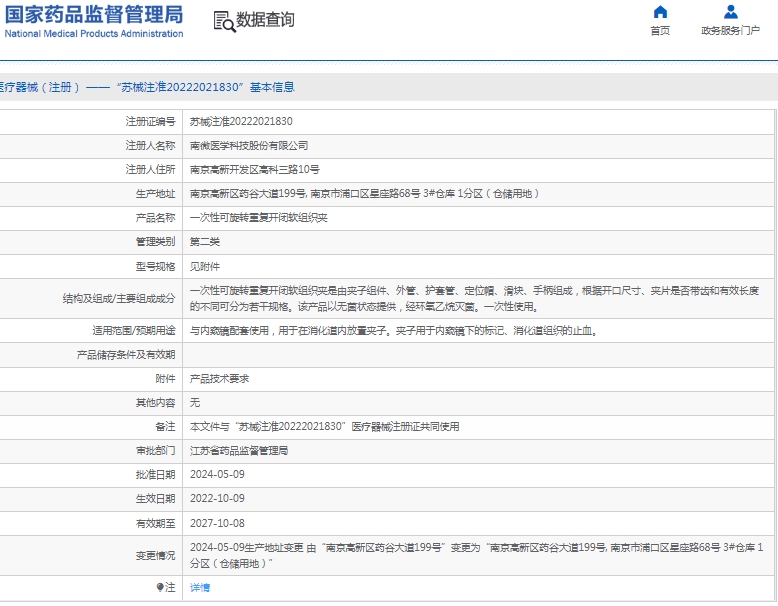Screen dimensions: 778x606
Task: Click the approval date 2024-05-09
Action: click(217, 474)
